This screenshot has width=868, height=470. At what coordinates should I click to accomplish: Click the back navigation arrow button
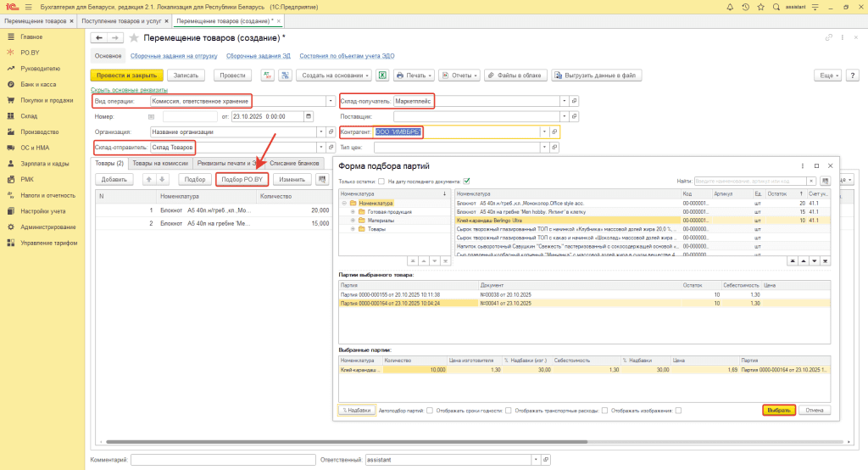(x=98, y=38)
